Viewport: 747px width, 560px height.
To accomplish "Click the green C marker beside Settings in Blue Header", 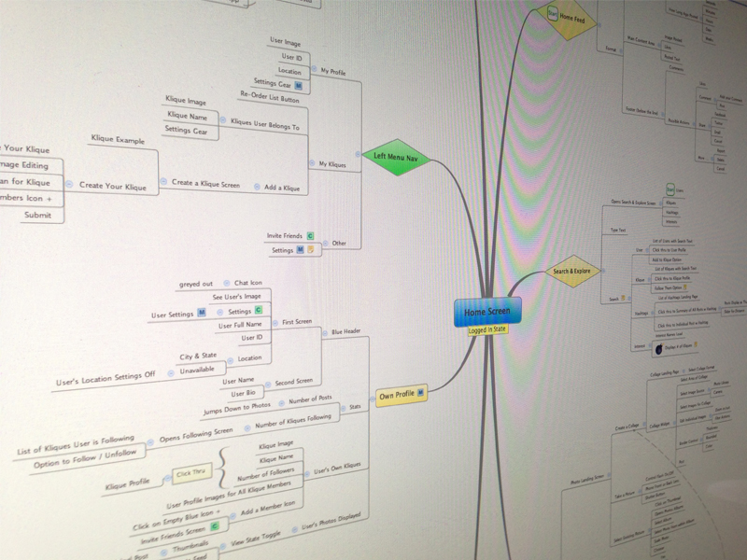I will tap(259, 310).
